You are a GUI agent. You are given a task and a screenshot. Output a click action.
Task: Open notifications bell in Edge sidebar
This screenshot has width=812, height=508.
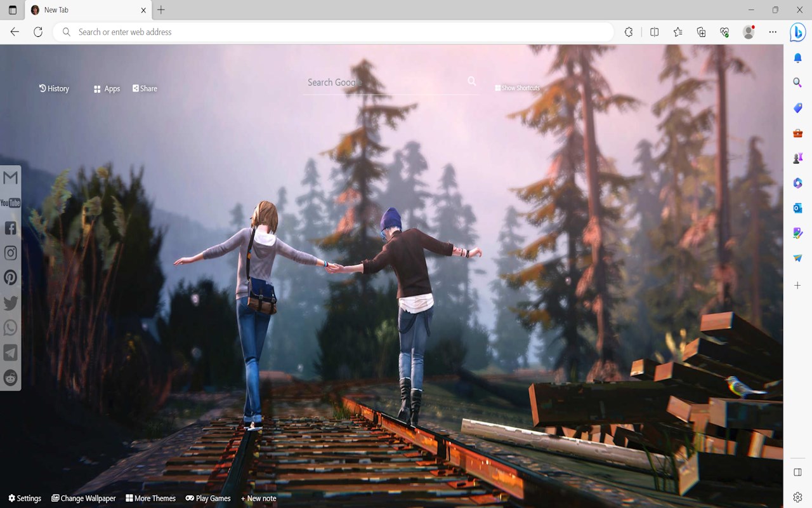point(798,58)
